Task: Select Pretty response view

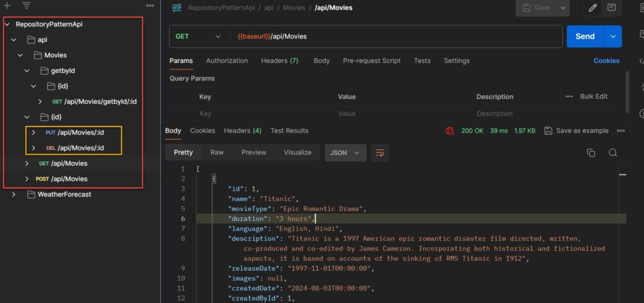Action: pyautogui.click(x=183, y=152)
